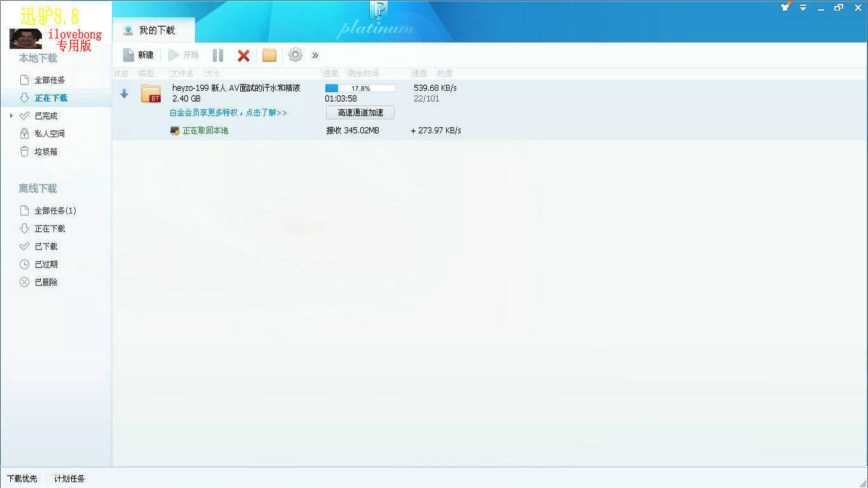The image size is (868, 488).
Task: Open the 已完成 list
Action: pos(46,116)
